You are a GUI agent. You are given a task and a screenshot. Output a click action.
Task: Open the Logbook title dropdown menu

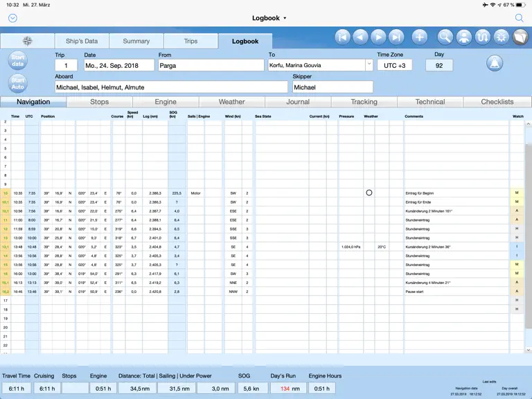click(269, 18)
